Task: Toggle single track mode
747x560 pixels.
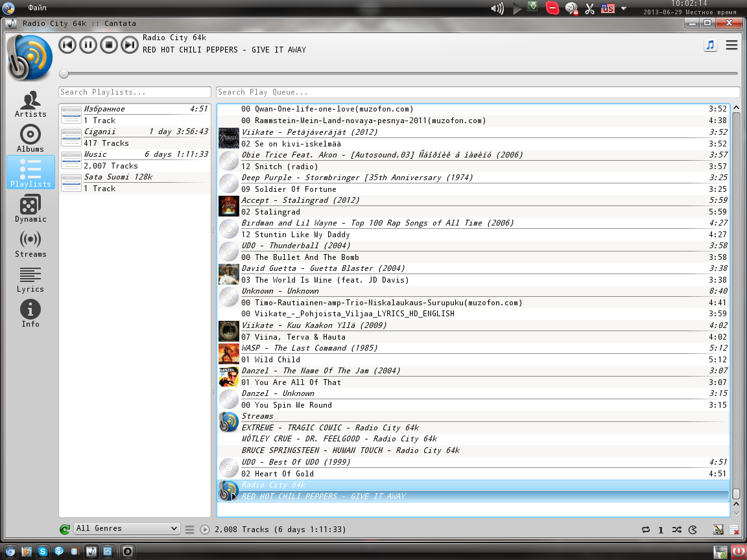Action: 661,530
